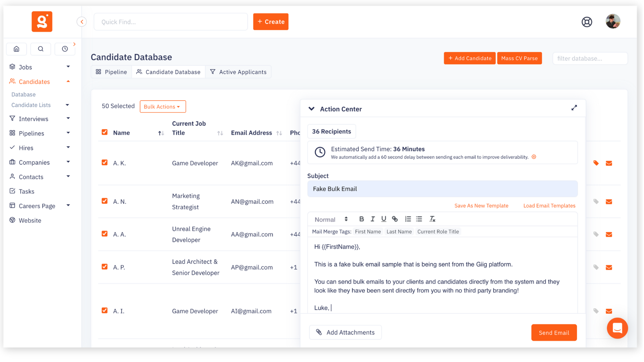Open delay settings via the gear icon

(x=534, y=157)
